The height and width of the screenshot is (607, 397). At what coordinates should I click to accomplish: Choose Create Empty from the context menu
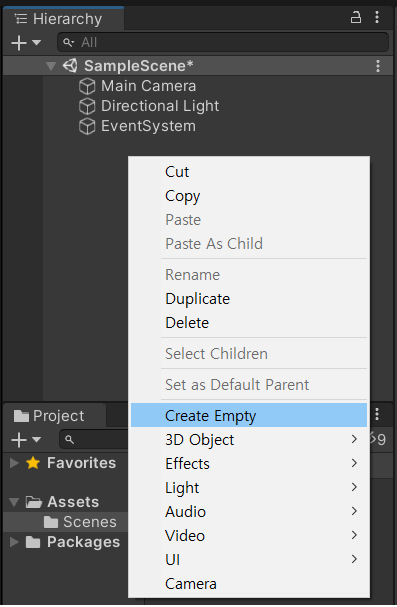tap(249, 415)
